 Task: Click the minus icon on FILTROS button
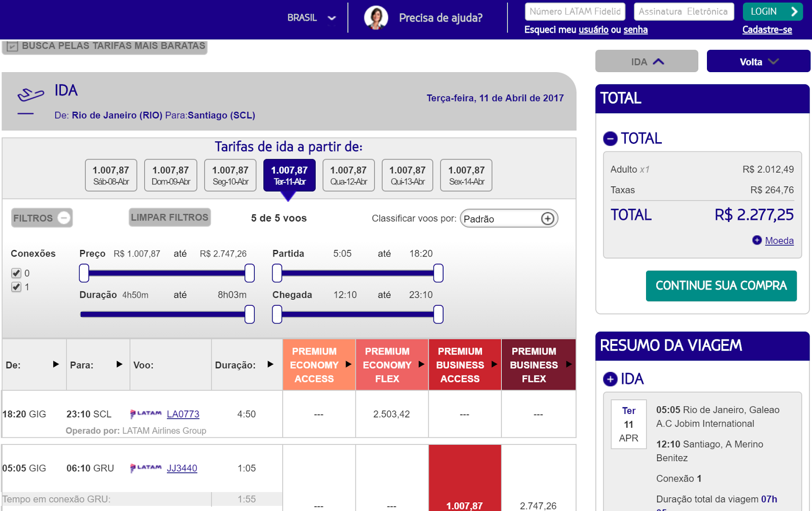pyautogui.click(x=64, y=218)
